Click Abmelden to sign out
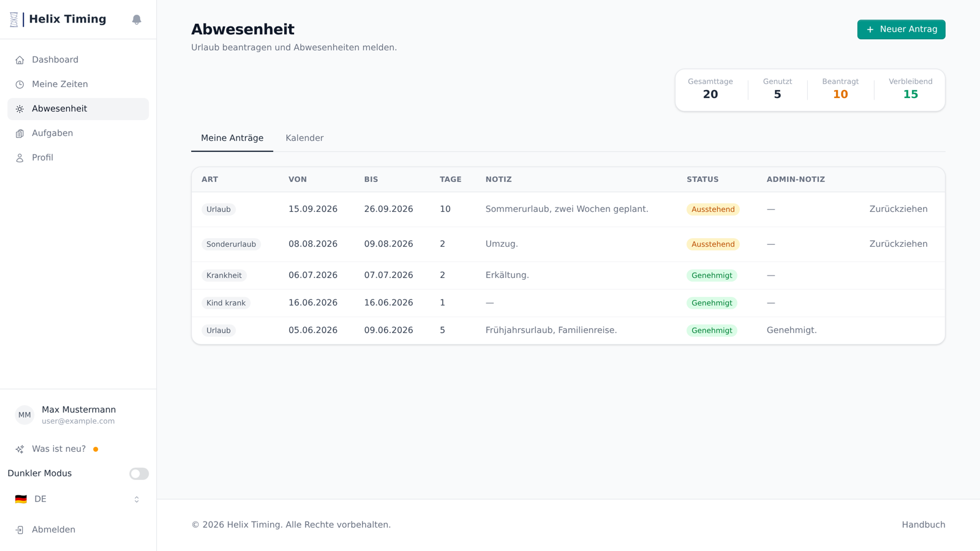980x551 pixels. point(78,530)
